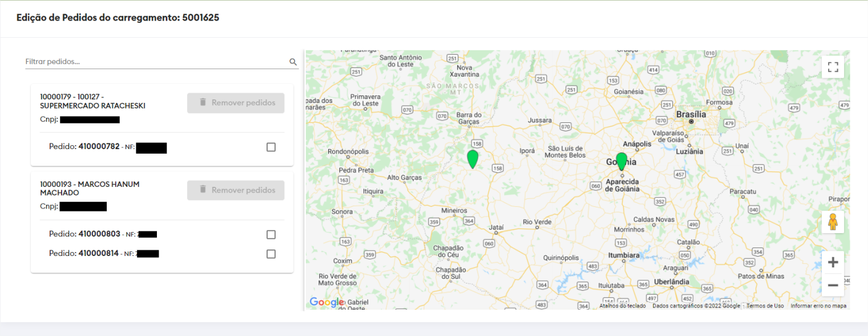Image resolution: width=868 pixels, height=336 pixels.
Task: Click the Edição de Pedidos do carregamento heading
Action: 118,18
